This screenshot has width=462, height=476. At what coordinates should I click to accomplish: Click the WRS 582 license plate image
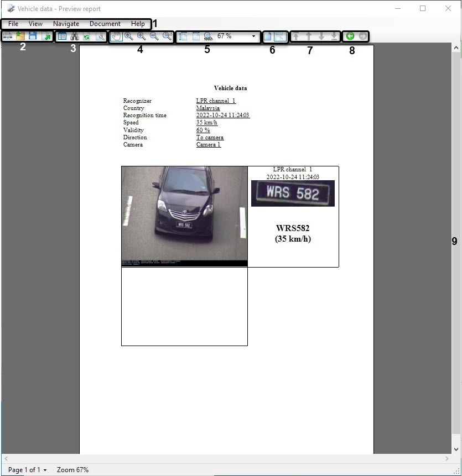coord(293,193)
